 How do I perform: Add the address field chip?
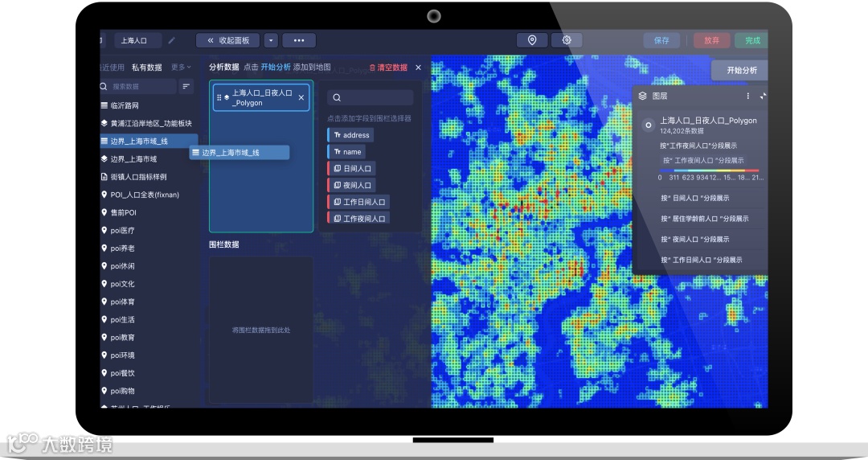click(351, 135)
